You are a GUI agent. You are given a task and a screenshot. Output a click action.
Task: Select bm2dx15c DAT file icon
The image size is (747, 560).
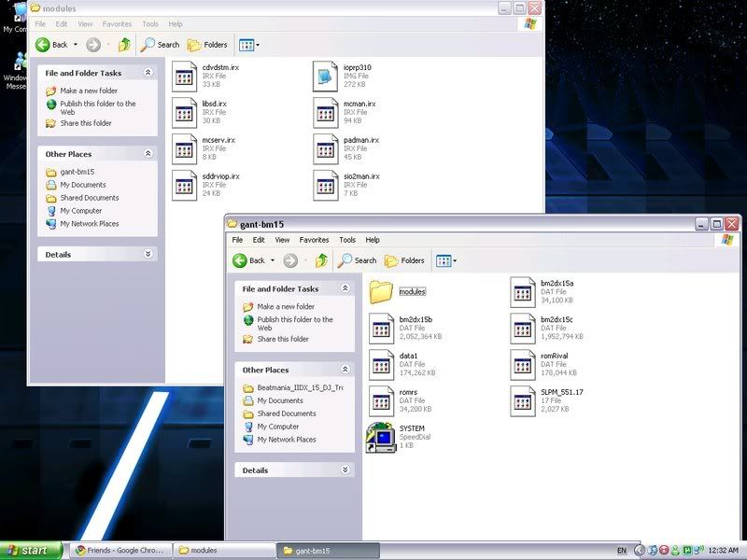click(523, 329)
